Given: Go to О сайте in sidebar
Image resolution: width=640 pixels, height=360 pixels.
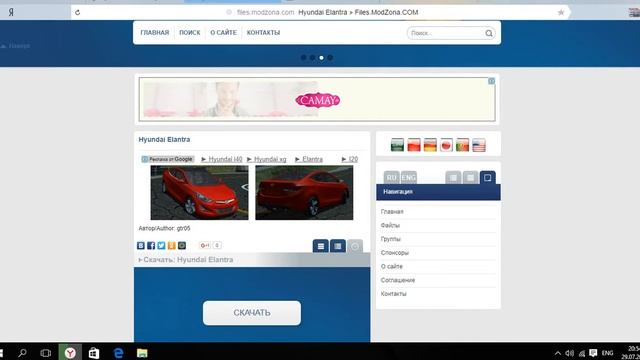Looking at the screenshot, I should coord(391,266).
